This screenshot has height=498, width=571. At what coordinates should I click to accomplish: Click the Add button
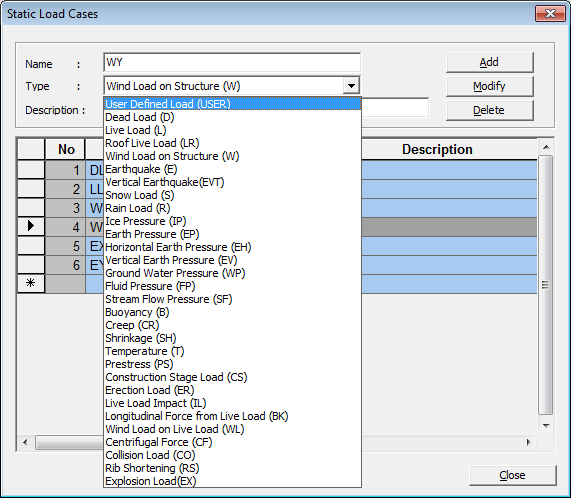489,62
